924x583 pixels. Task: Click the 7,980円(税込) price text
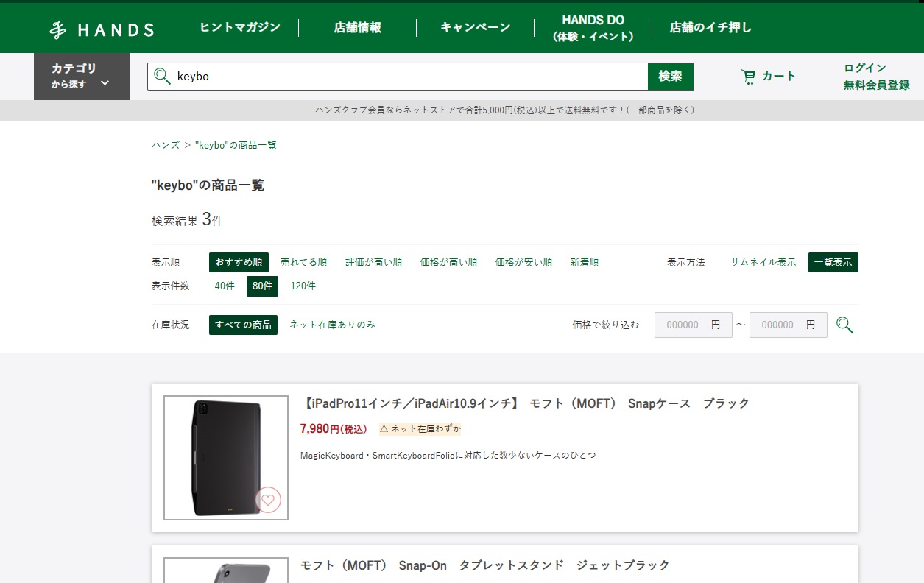coord(334,428)
